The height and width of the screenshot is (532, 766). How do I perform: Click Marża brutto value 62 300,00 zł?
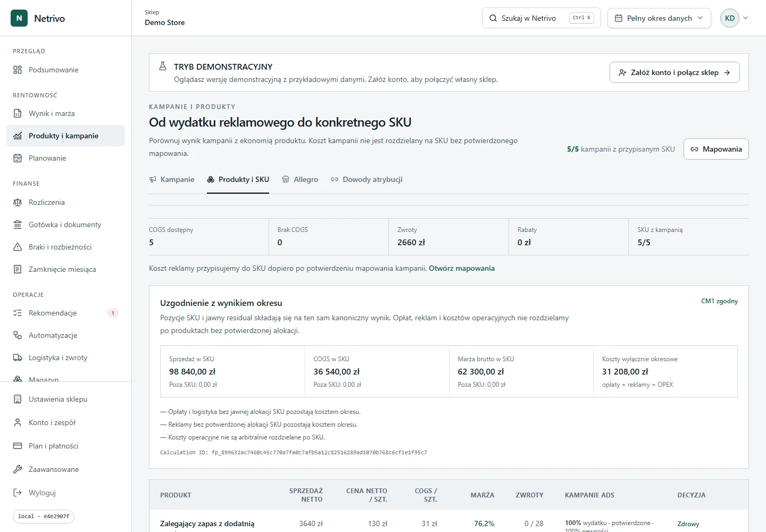pos(481,372)
